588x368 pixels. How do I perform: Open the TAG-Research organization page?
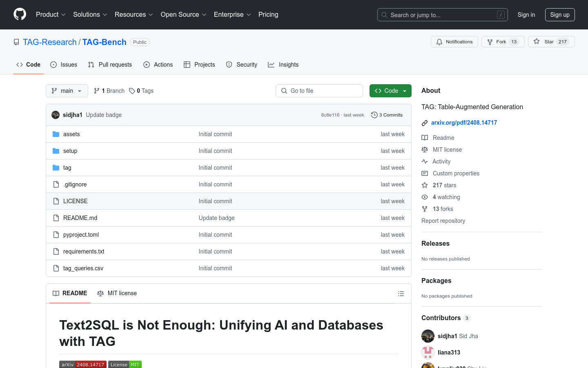[x=50, y=42]
